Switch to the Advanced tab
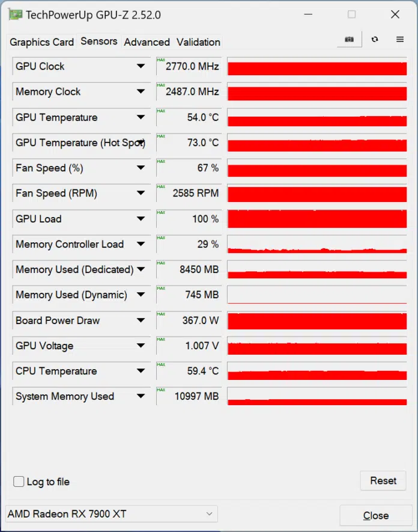Screen dimensions: 418x532 click(147, 42)
